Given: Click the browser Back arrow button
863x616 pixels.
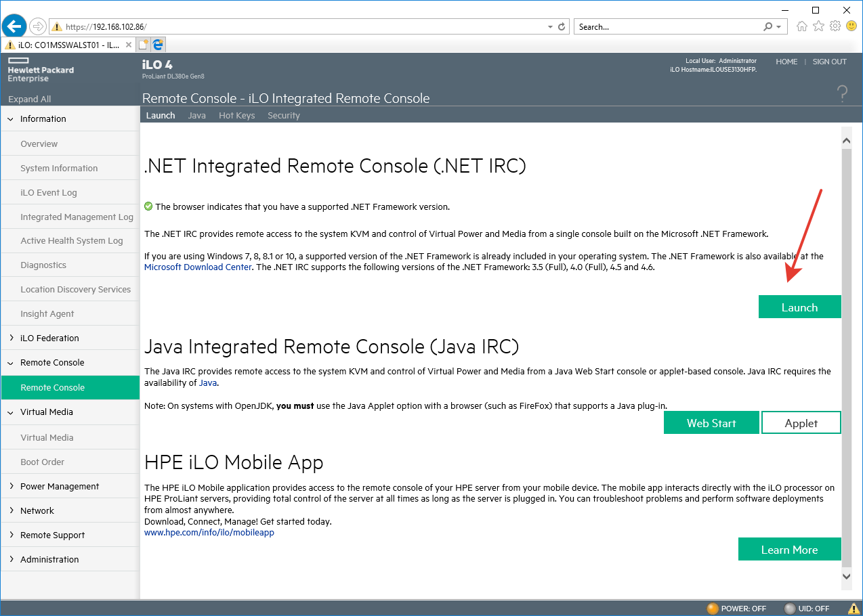Looking at the screenshot, I should coord(14,26).
